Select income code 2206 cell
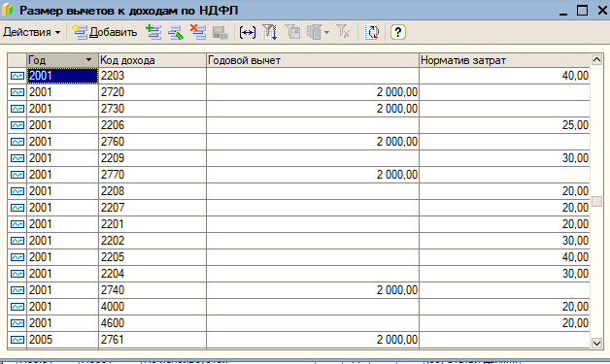This screenshot has width=610, height=364. 152,125
